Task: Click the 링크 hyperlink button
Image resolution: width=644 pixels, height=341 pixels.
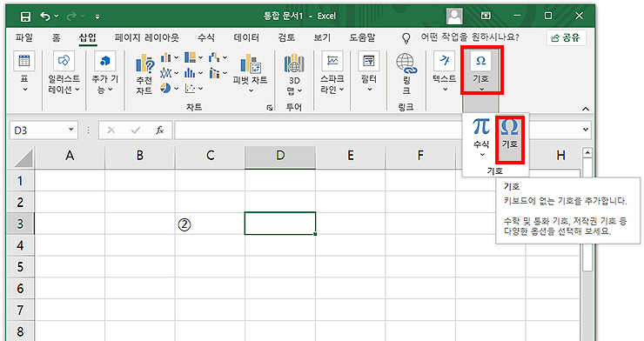Action: point(406,74)
